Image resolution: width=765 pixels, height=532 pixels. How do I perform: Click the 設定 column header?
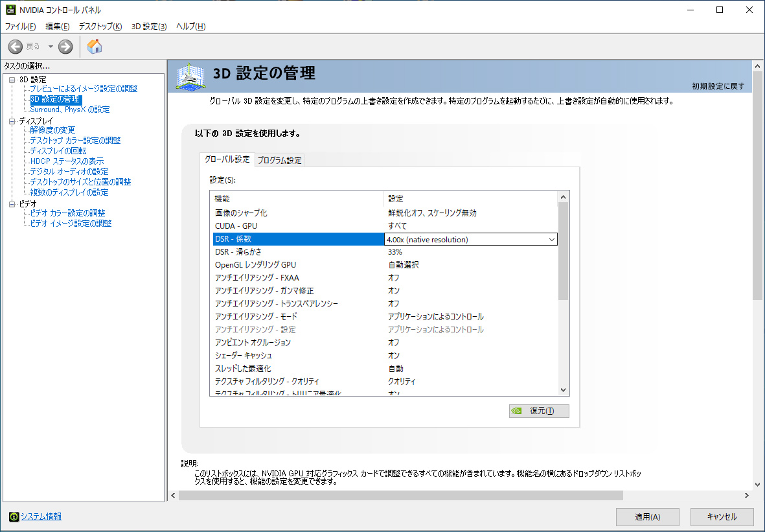click(470, 199)
